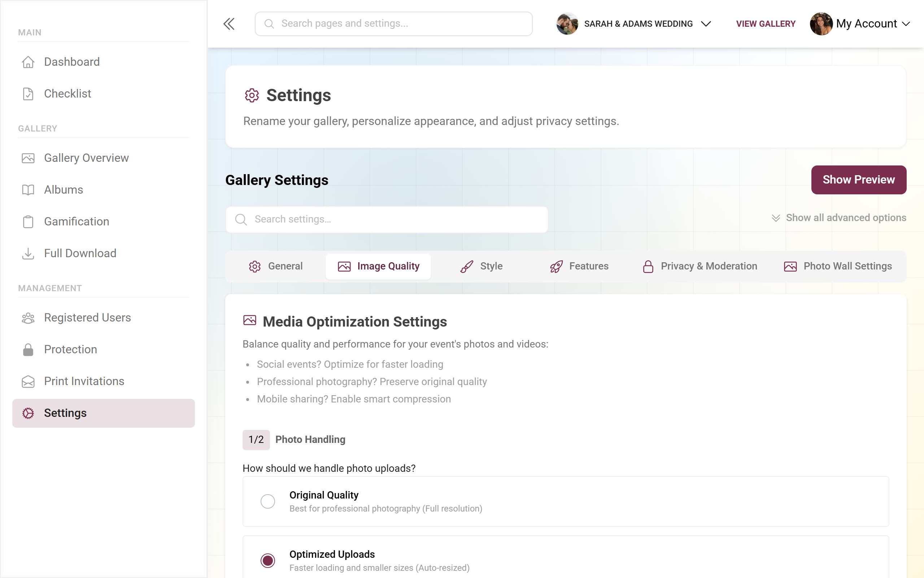This screenshot has width=924, height=578.
Task: Expand Show all advanced options
Action: pyautogui.click(x=838, y=218)
